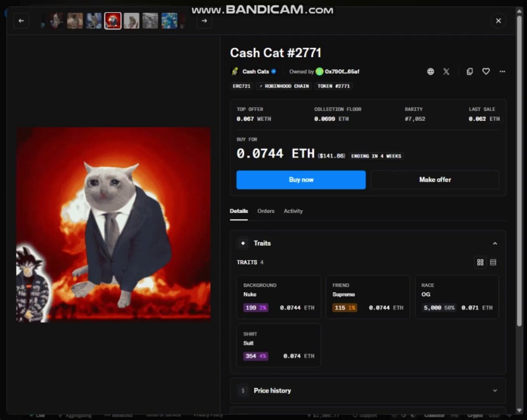Switch traits to list view
This screenshot has height=420, width=527.
(493, 262)
